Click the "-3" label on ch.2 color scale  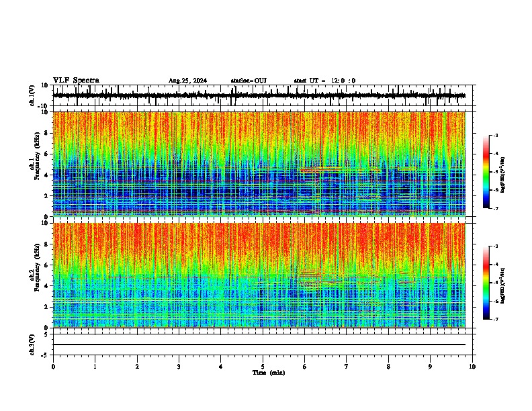point(495,246)
